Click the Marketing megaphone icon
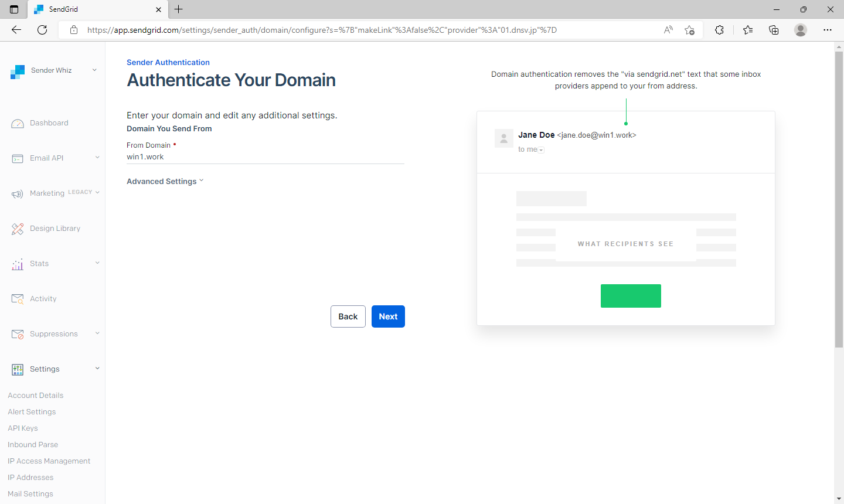844x504 pixels. pos(18,193)
